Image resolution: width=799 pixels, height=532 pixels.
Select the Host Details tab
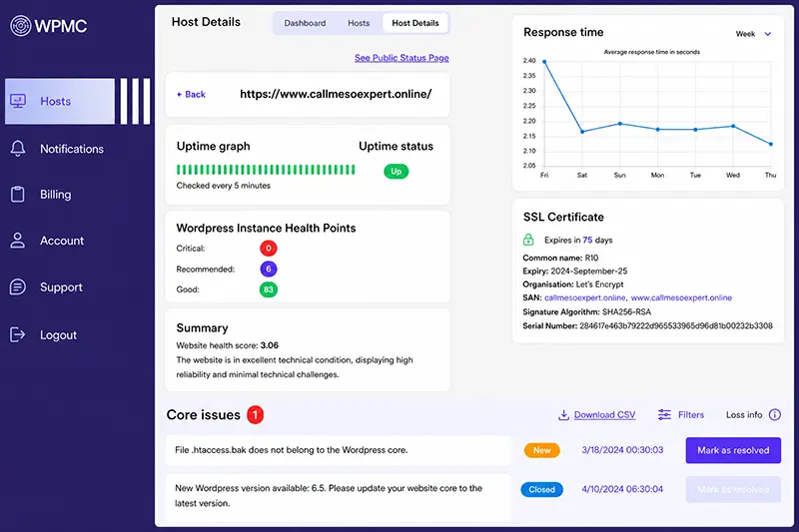click(415, 23)
